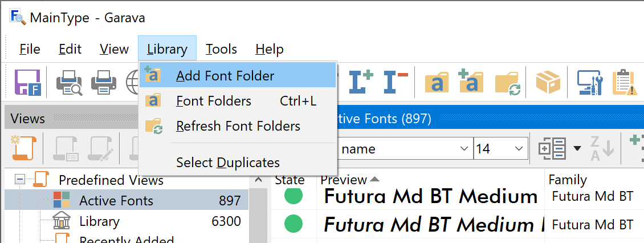Viewport: 644px width, 243px height.
Task: Click the Install font (I plus) icon
Action: [361, 82]
